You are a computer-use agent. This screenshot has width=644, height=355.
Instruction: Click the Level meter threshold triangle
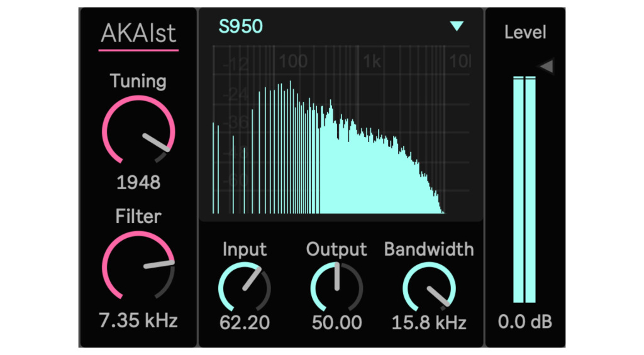click(x=547, y=66)
